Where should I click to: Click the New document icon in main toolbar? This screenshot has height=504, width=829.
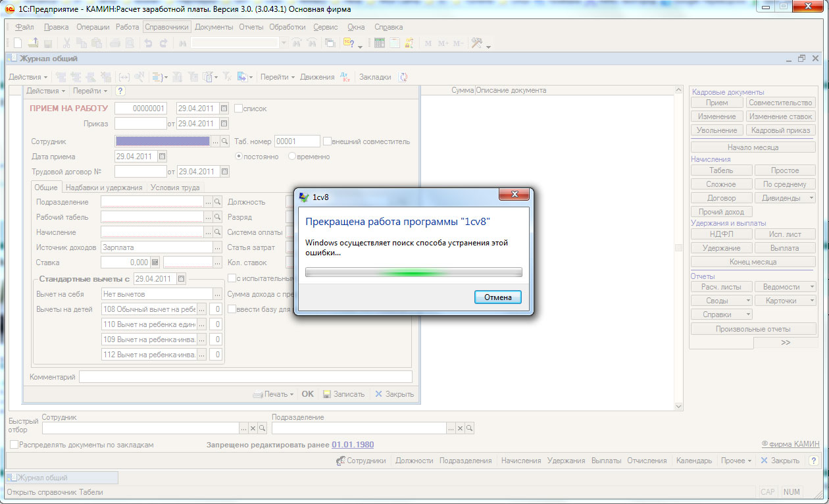point(18,43)
